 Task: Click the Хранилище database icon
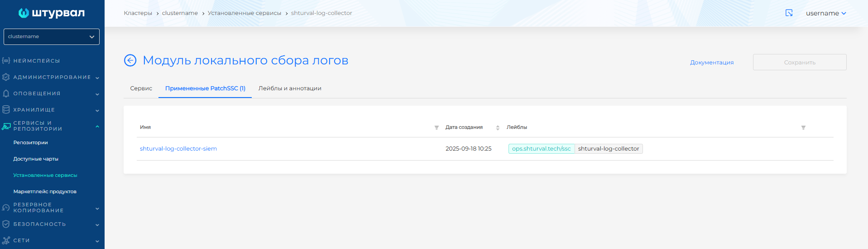(x=6, y=110)
